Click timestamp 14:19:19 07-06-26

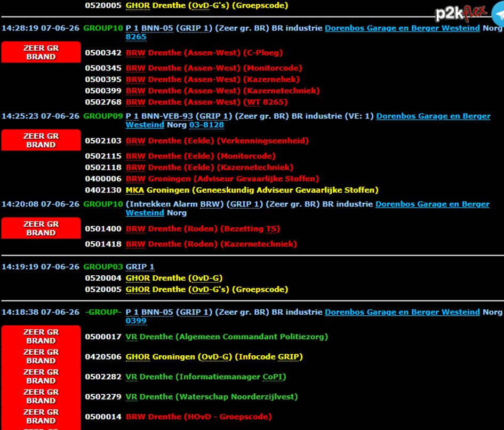pyautogui.click(x=41, y=267)
